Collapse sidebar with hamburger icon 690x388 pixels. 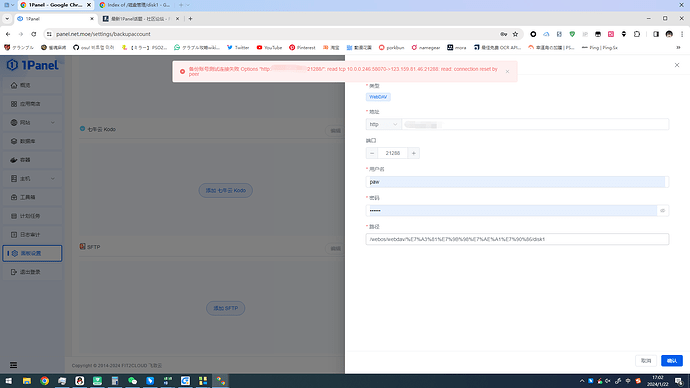[x=14, y=365]
